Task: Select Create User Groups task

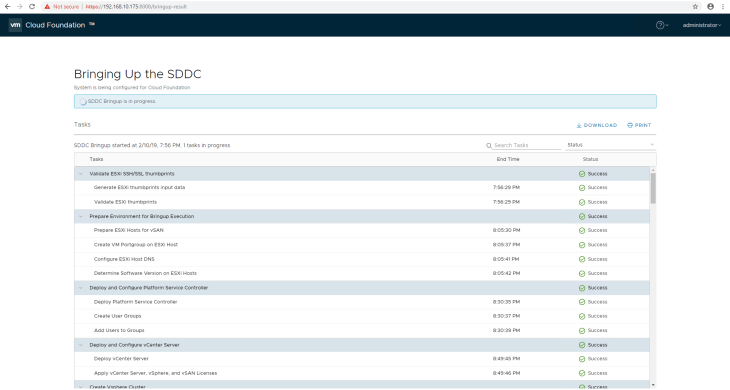Action: tap(117, 316)
